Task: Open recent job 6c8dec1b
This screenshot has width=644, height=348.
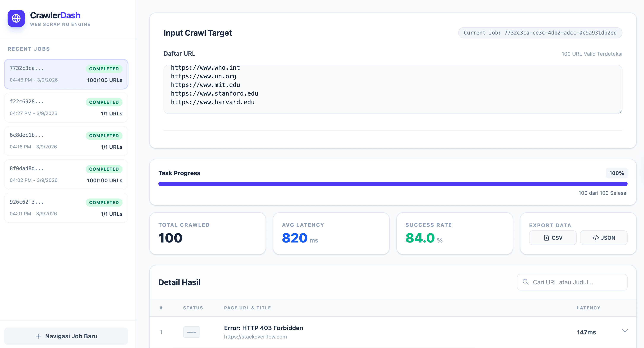Action: 66,141
